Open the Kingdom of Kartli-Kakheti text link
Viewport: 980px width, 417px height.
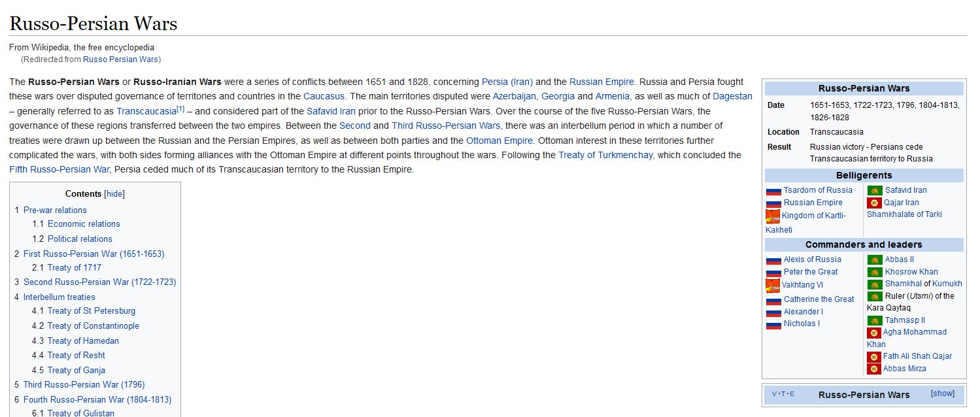pos(806,223)
